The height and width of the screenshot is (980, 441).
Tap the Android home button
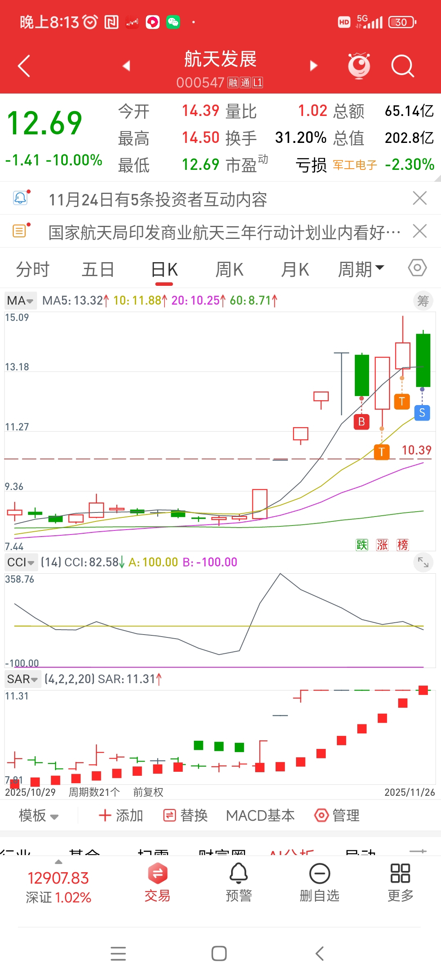pyautogui.click(x=219, y=953)
